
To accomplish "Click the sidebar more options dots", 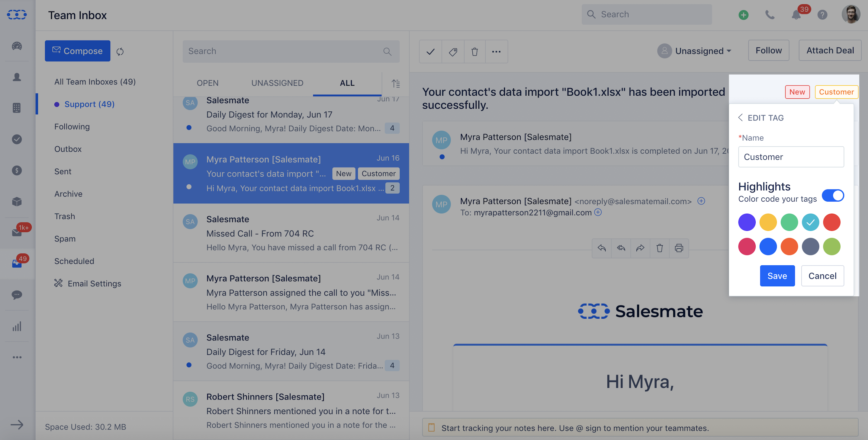I will coord(17,357).
